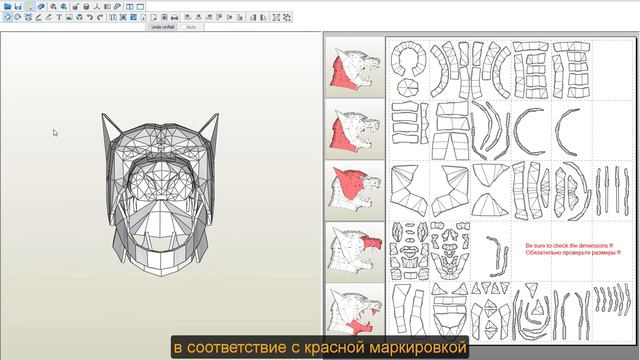This screenshot has width=640, height=360.
Task: Select the Join/Disjoin faces tool
Action: click(29, 17)
